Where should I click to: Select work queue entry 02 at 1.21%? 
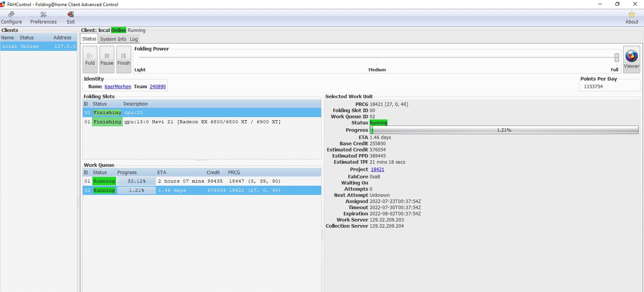tap(202, 190)
